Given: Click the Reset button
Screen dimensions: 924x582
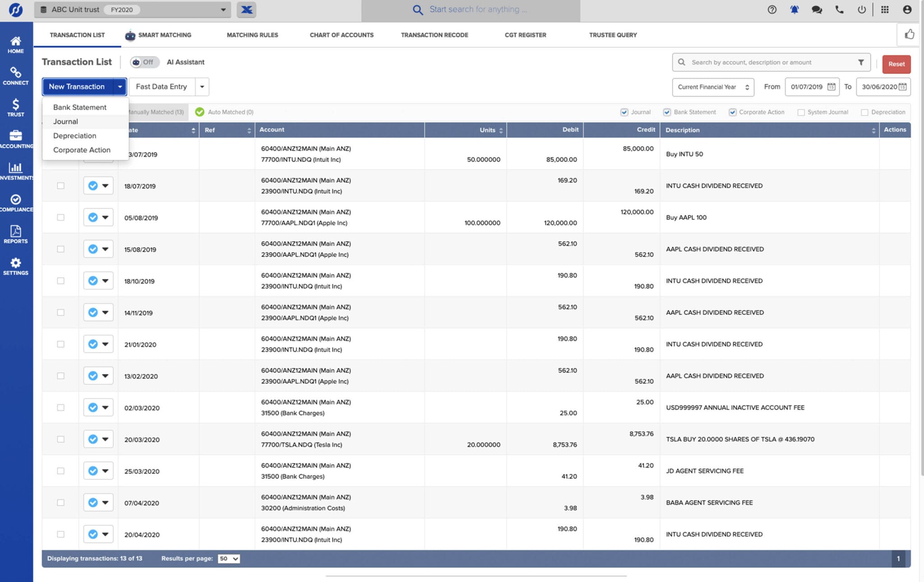Looking at the screenshot, I should coord(896,64).
